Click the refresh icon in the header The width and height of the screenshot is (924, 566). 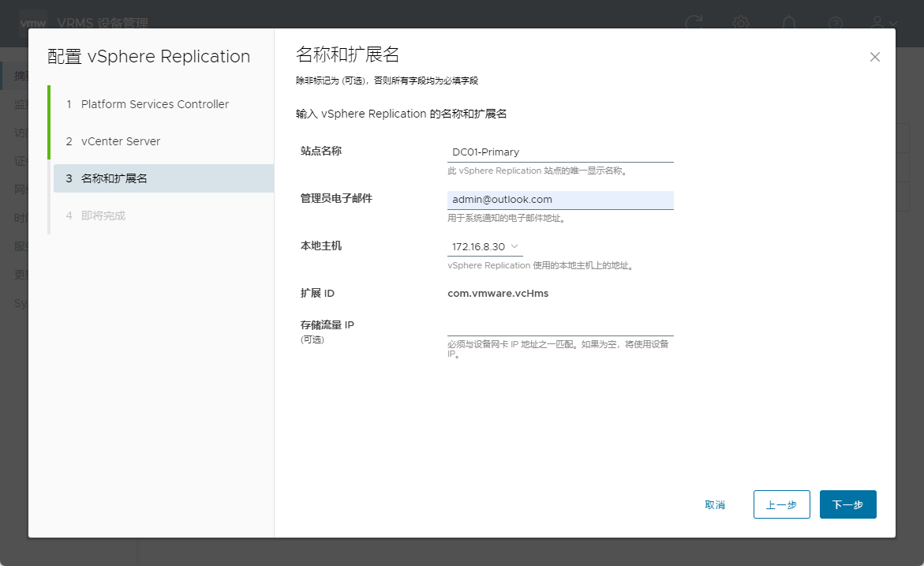coord(694,23)
